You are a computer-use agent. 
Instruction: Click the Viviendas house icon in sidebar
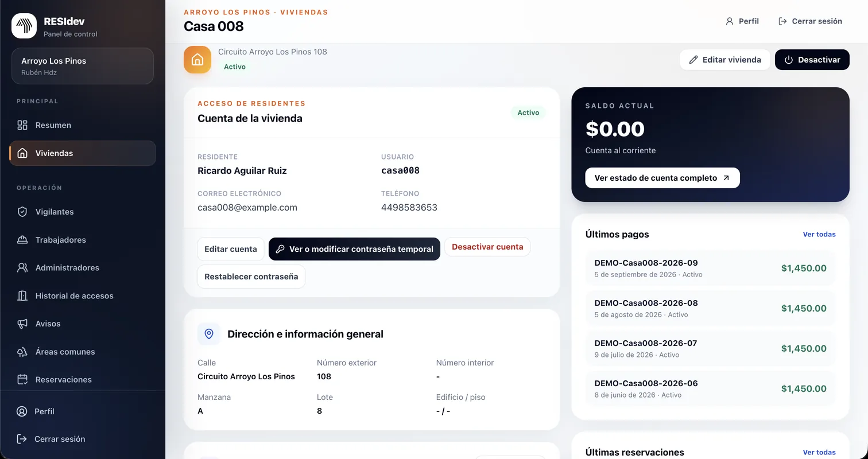click(x=22, y=153)
